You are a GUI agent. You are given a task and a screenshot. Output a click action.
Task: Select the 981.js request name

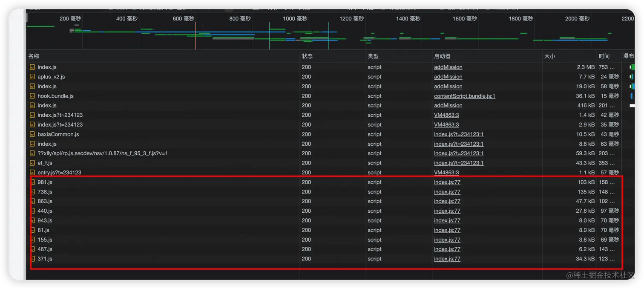coord(45,182)
